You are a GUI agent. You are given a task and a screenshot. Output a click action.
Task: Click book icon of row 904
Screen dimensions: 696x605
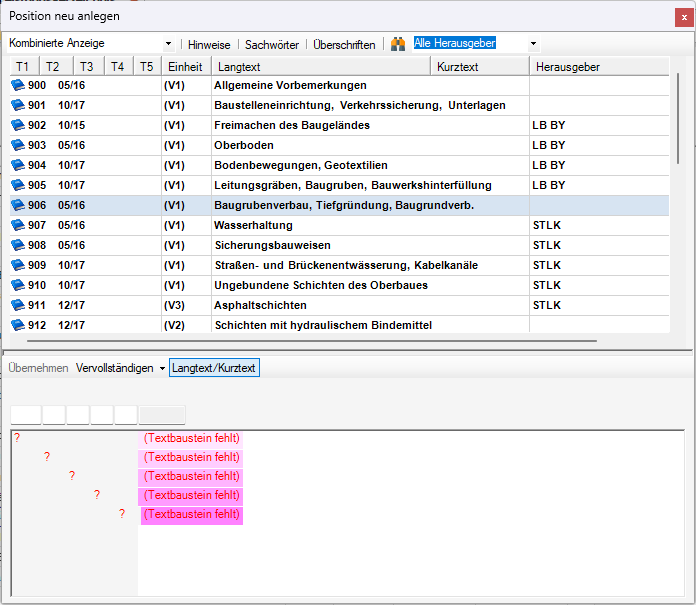pyautogui.click(x=18, y=165)
